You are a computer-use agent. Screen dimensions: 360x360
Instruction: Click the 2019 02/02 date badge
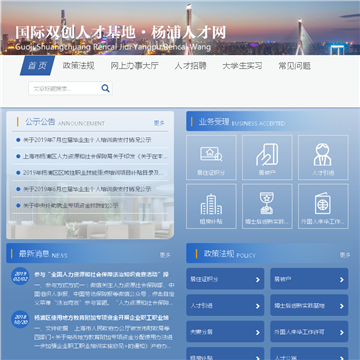point(20,276)
